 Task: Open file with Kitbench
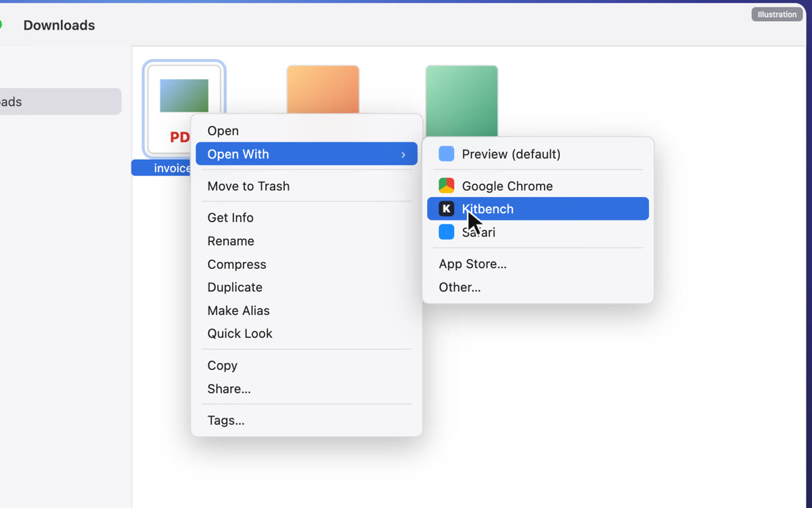[x=538, y=209]
